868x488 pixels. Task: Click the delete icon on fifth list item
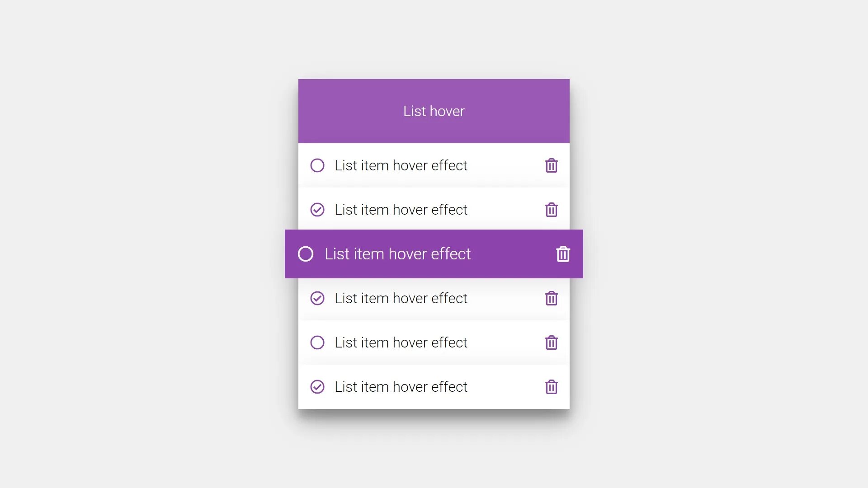(x=551, y=342)
